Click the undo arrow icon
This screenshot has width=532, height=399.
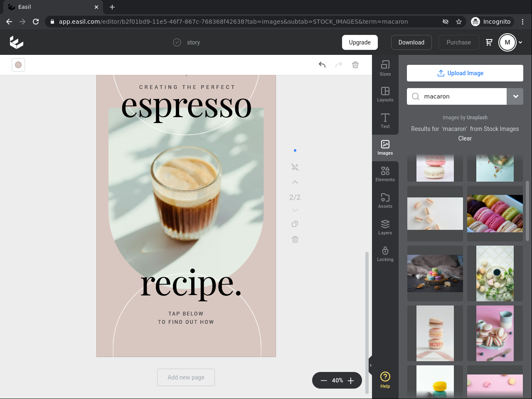tap(322, 65)
